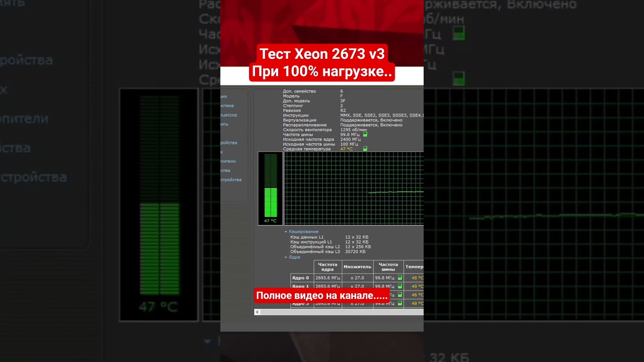Select the 'Ядро 0' row label
644x362 pixels.
301,278
